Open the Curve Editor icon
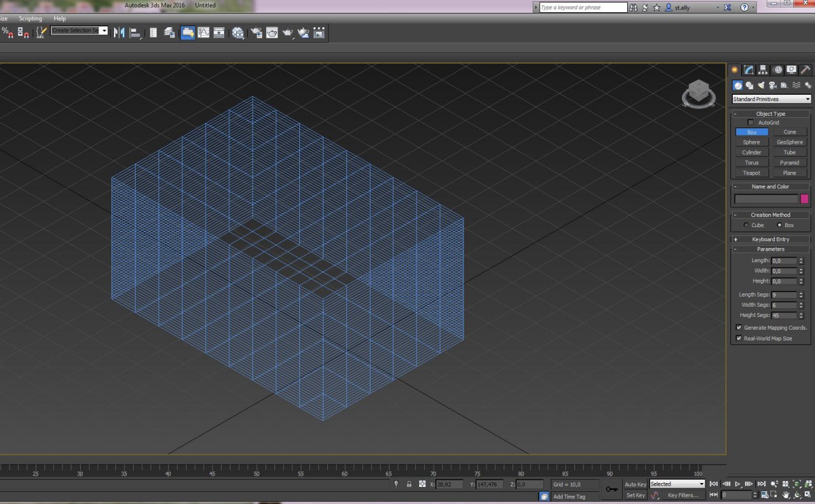Screen dimensions: 815x504 204,32
